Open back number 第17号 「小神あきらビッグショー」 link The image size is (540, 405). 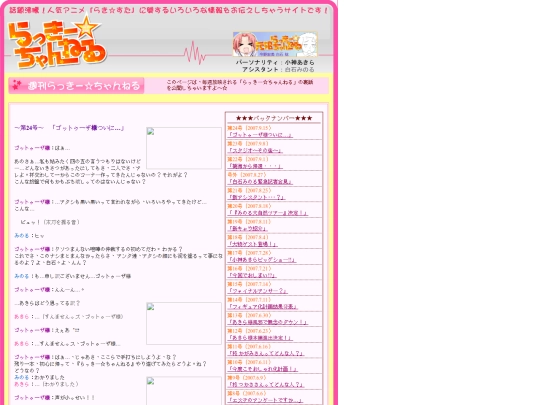coord(262,260)
